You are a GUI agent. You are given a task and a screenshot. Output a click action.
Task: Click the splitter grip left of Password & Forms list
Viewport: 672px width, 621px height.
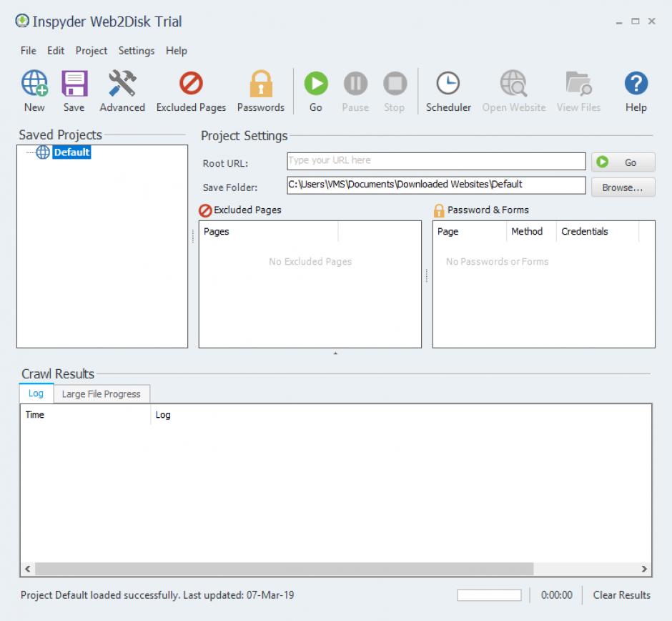(426, 275)
